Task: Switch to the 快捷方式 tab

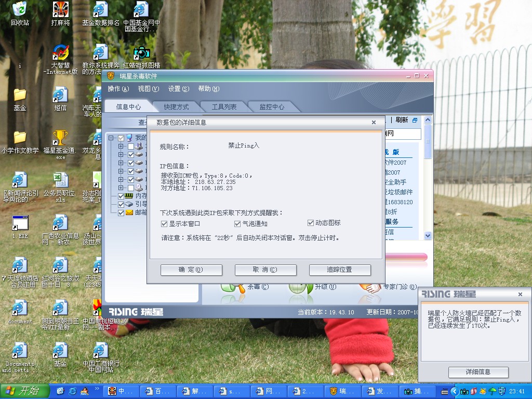Action: click(176, 107)
